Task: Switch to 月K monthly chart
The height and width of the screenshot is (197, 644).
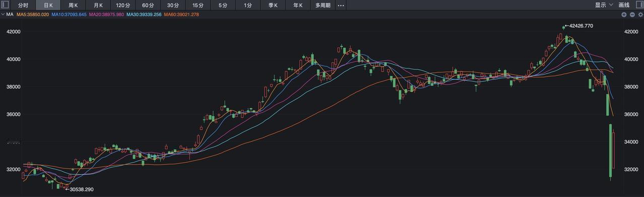Action: pyautogui.click(x=98, y=5)
